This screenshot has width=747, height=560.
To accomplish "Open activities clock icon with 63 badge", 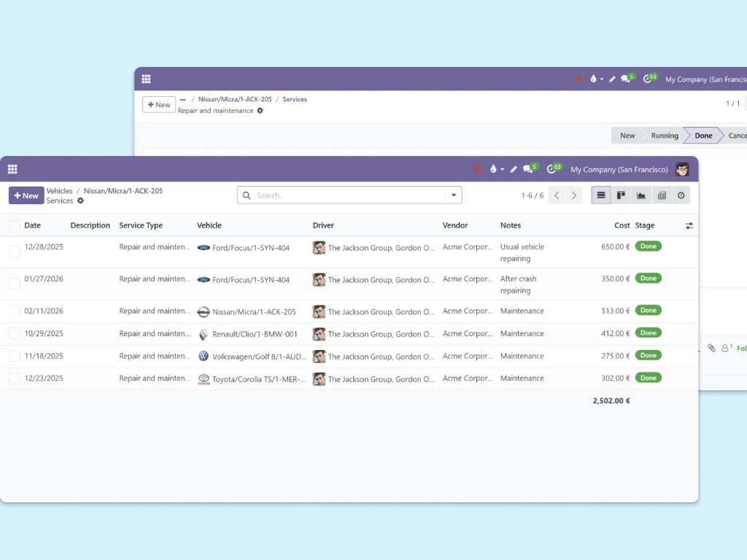I will (x=553, y=169).
